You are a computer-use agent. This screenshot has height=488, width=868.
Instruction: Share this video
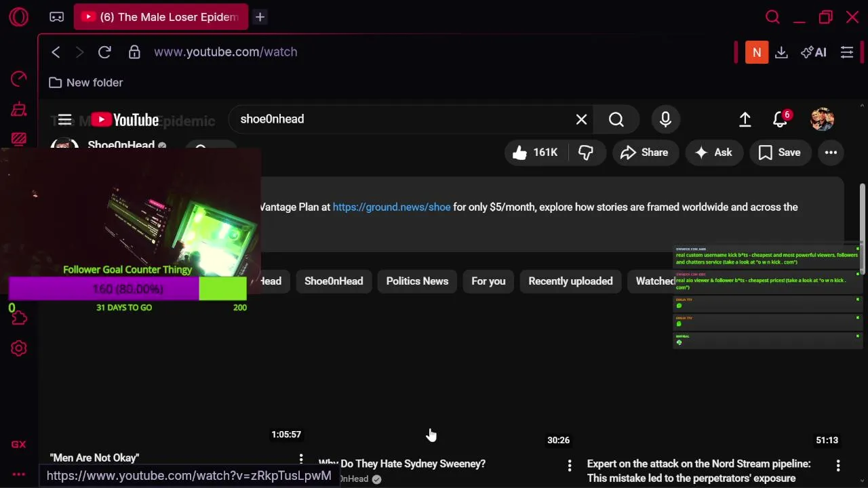(645, 152)
